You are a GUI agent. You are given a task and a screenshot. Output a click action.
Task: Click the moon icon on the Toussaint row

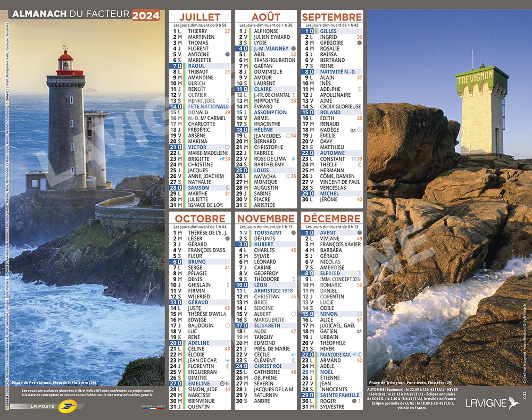point(293,233)
